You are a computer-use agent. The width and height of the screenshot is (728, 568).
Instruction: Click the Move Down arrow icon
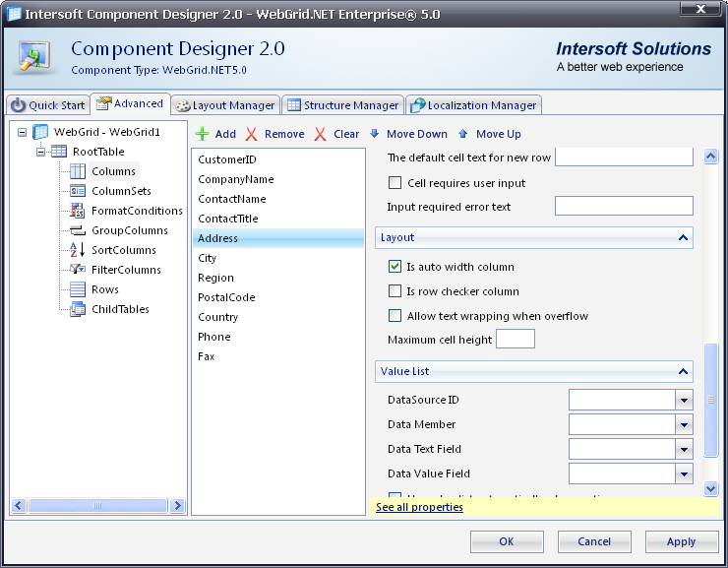click(374, 134)
